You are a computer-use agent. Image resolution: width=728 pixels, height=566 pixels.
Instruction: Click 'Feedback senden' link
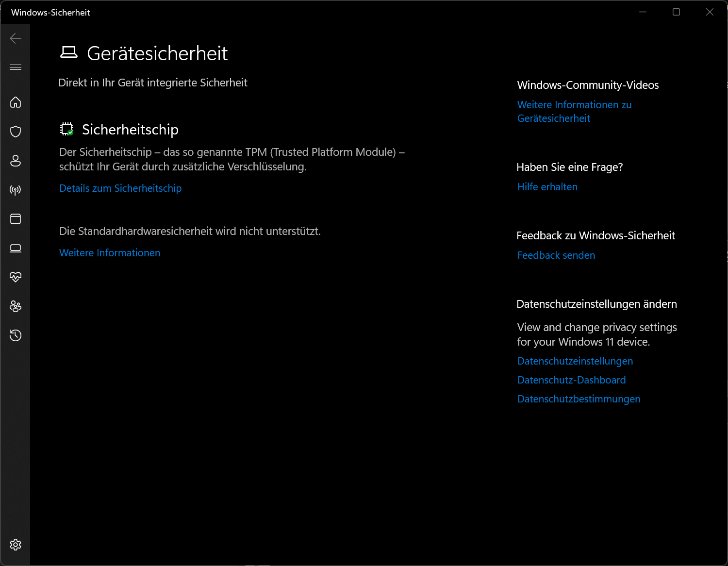pos(556,255)
